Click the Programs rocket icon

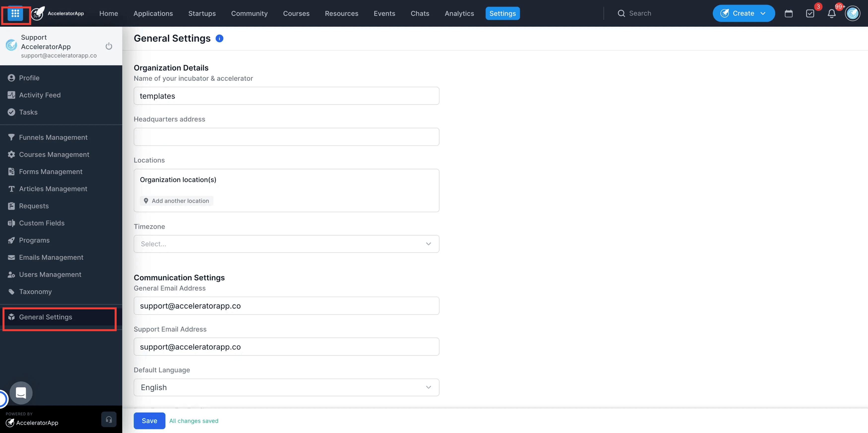click(11, 240)
